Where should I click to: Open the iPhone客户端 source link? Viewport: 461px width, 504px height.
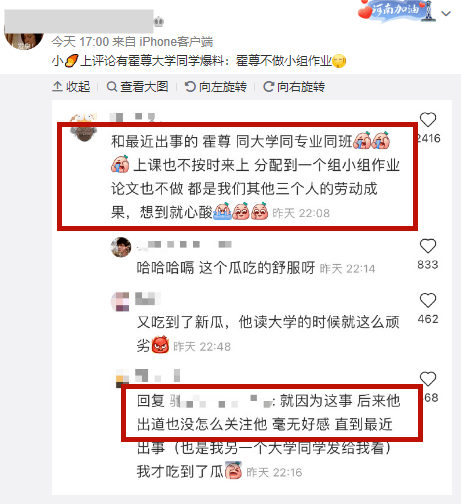176,42
